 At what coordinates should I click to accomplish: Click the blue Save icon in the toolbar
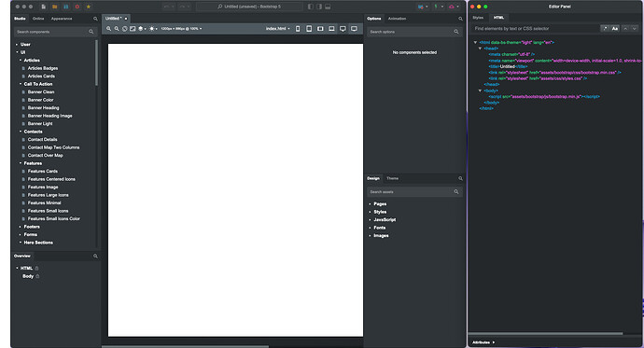(65, 7)
